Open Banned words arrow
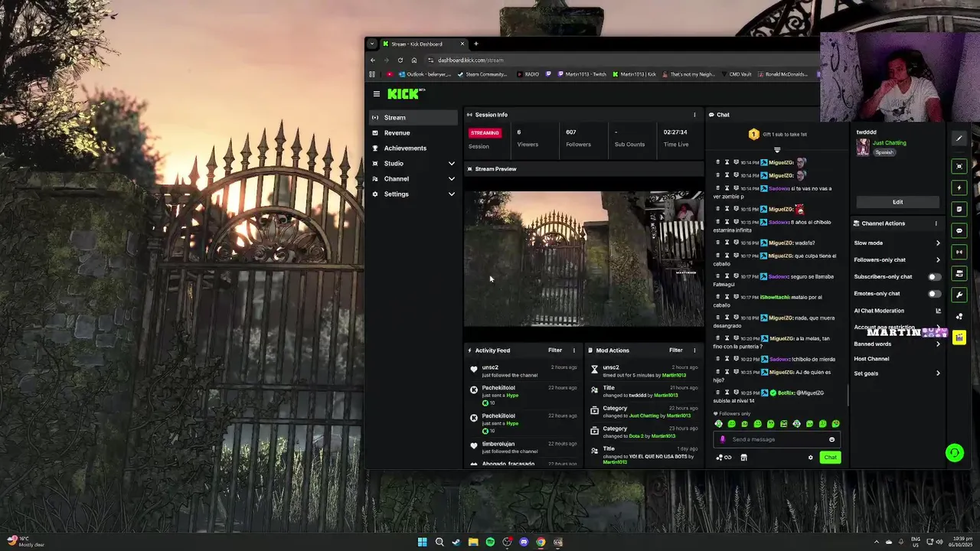Image resolution: width=980 pixels, height=551 pixels. [x=938, y=344]
